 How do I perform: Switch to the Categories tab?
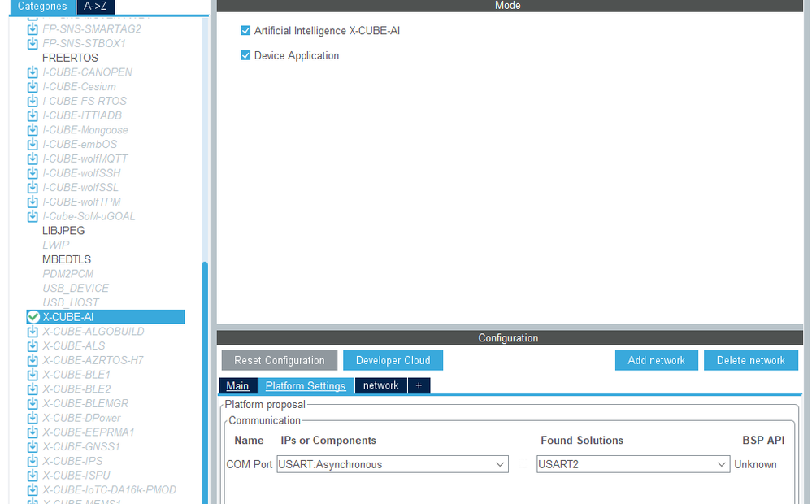42,7
